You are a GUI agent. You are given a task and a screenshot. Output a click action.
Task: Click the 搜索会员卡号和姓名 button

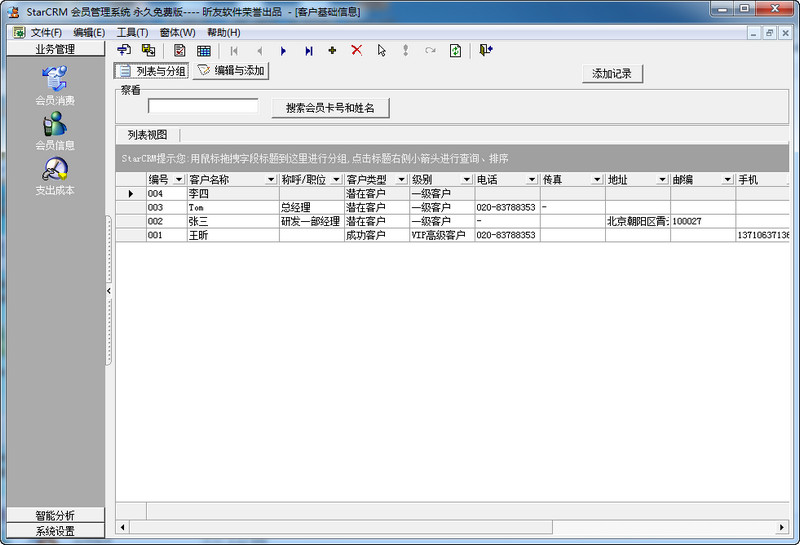[330, 108]
